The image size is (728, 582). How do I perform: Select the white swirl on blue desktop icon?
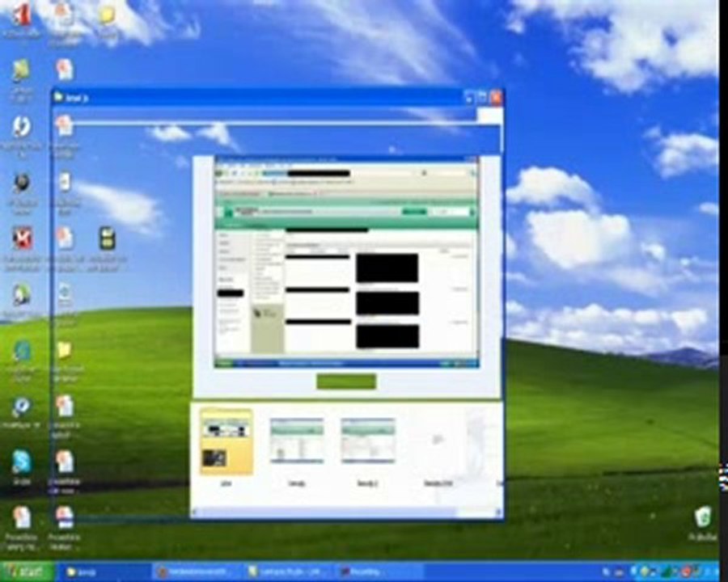click(21, 126)
